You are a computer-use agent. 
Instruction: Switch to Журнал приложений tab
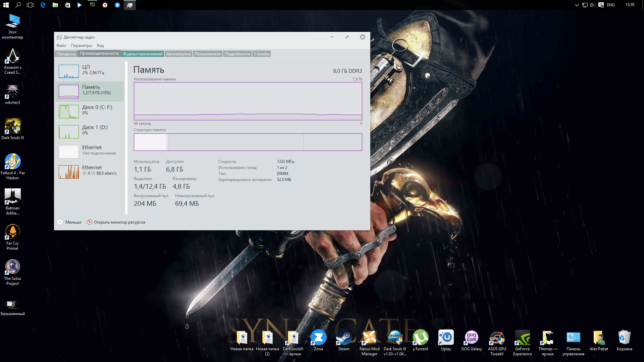pos(142,54)
